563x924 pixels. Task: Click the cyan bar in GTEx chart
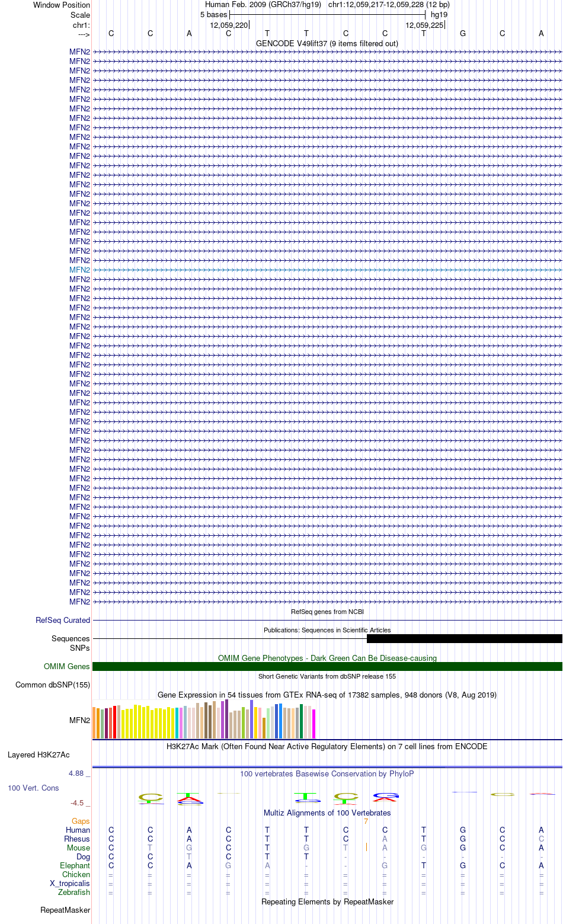pyautogui.click(x=177, y=723)
